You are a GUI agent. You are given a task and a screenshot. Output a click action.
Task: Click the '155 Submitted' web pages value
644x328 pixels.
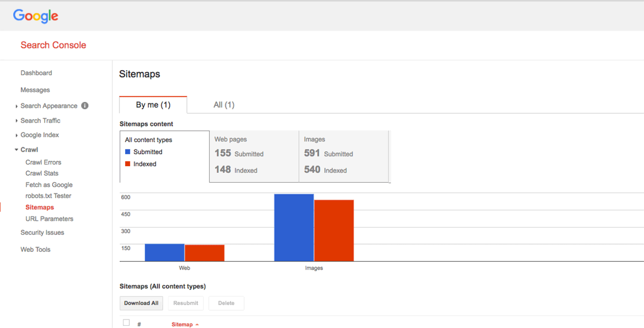point(239,153)
